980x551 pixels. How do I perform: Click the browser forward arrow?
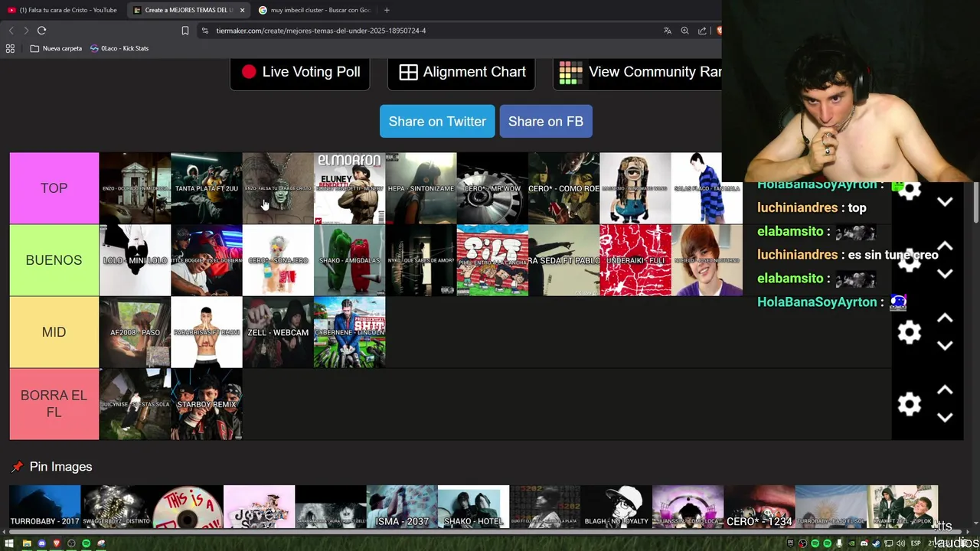(x=25, y=31)
